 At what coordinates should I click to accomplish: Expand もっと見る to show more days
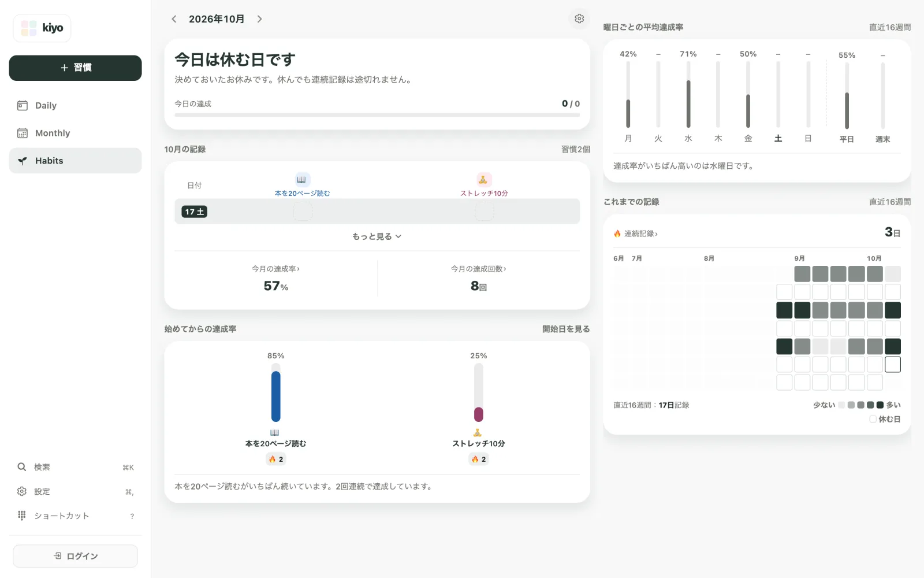pos(377,236)
